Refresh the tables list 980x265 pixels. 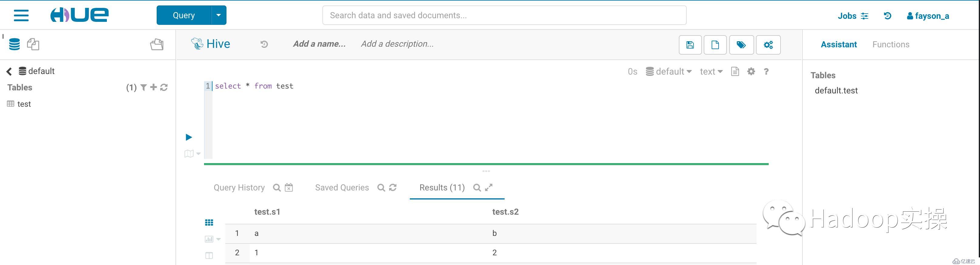pyautogui.click(x=164, y=87)
